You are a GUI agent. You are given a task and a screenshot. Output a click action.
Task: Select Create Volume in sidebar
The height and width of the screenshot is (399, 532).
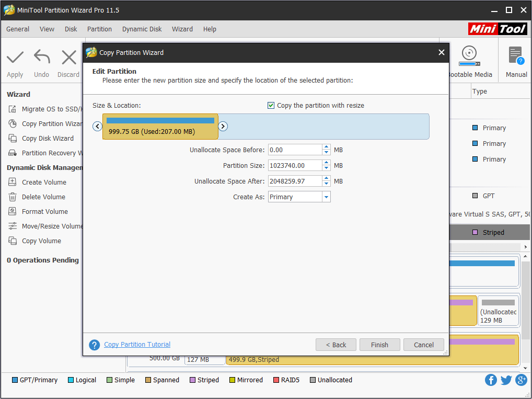pos(37,182)
